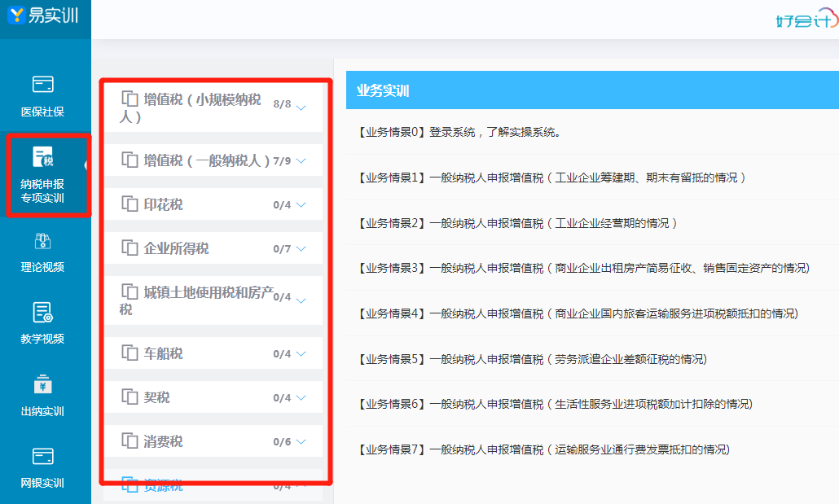This screenshot has height=504, width=839.
Task: Expand 印花税 chevron
Action: click(301, 205)
